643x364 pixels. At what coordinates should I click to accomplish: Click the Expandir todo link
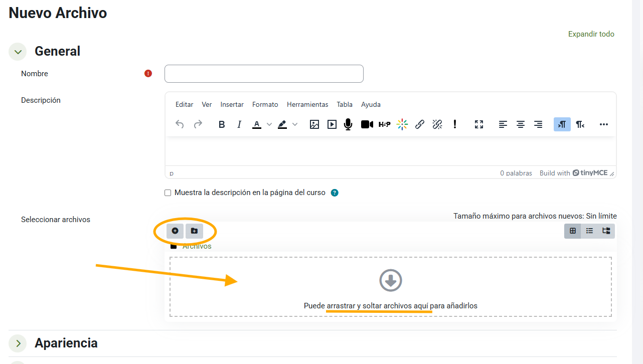point(591,34)
